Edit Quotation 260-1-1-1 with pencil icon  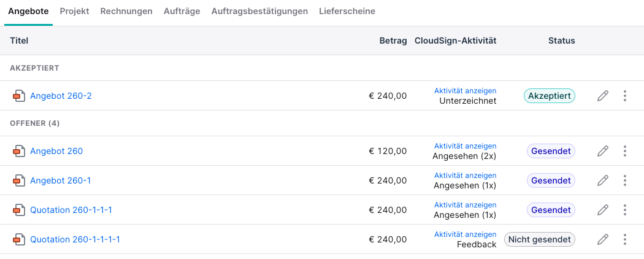click(602, 210)
